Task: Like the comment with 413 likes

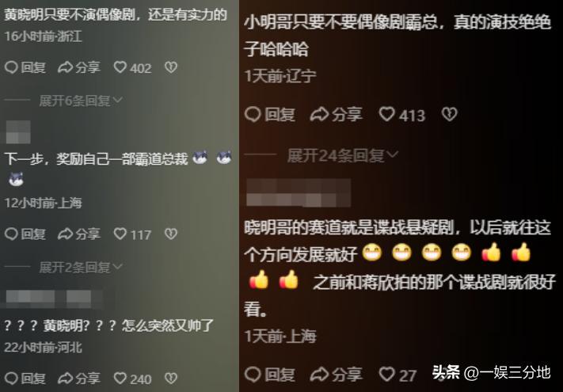Action: [x=402, y=115]
